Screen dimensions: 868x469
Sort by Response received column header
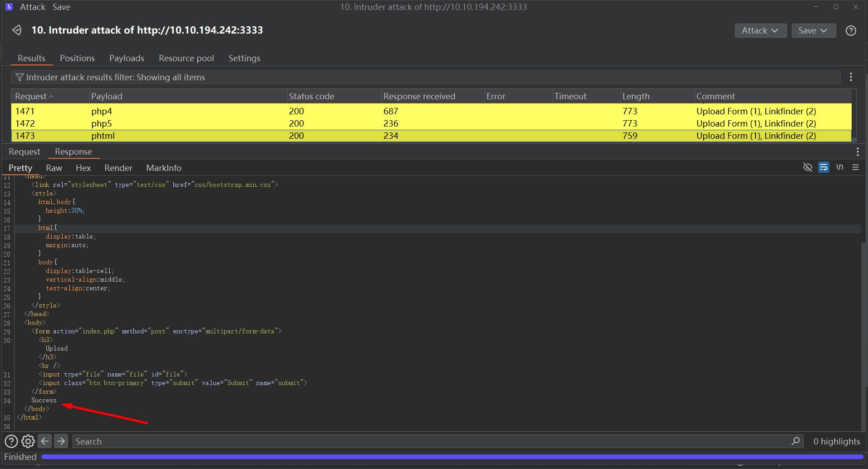[433, 96]
